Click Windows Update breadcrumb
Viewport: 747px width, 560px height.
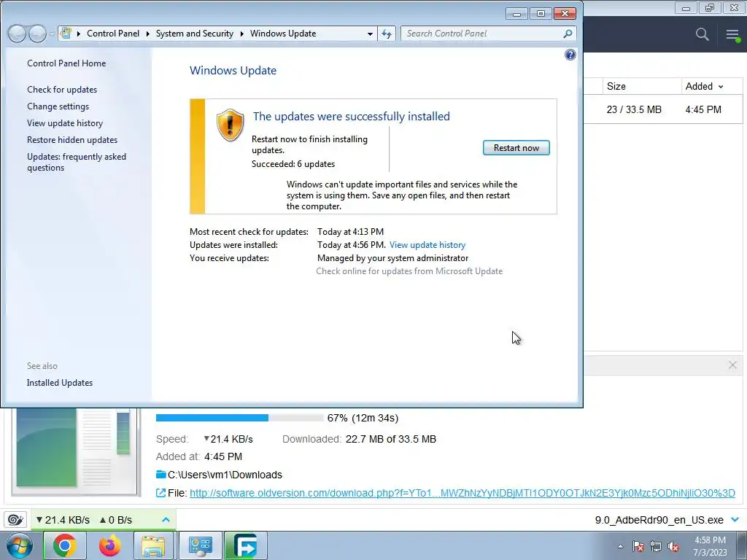[283, 34]
